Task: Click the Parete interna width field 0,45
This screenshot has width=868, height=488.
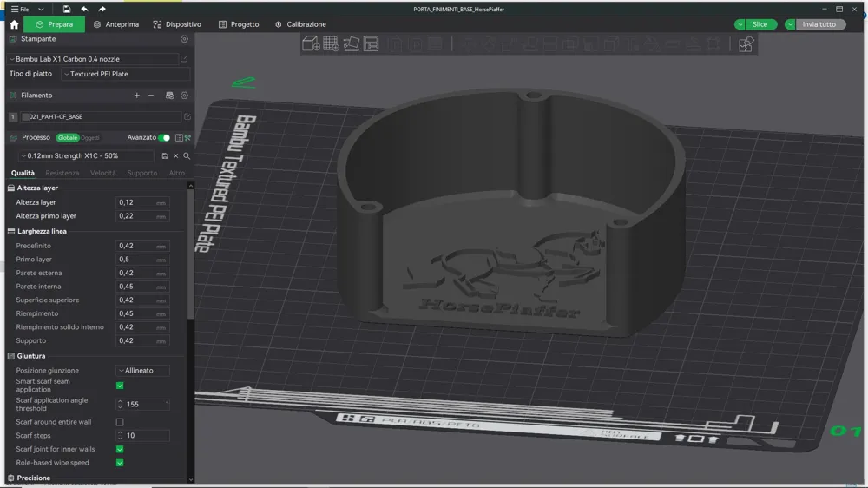Action: click(142, 287)
